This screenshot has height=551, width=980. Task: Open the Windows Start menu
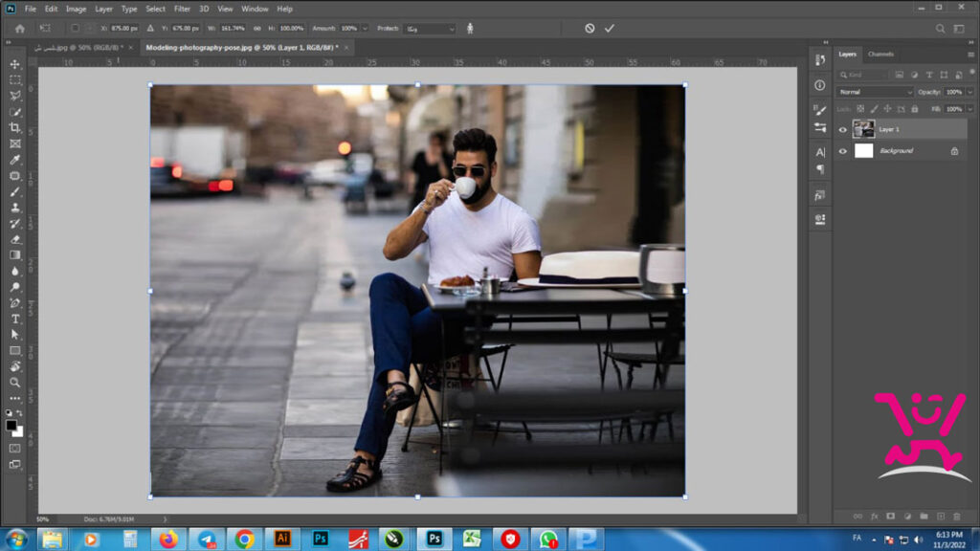coord(16,540)
